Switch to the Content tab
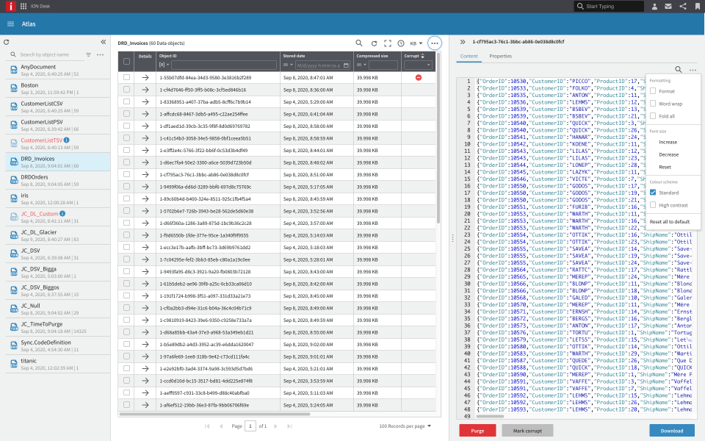Viewport: 705px width, 441px height. [469, 56]
